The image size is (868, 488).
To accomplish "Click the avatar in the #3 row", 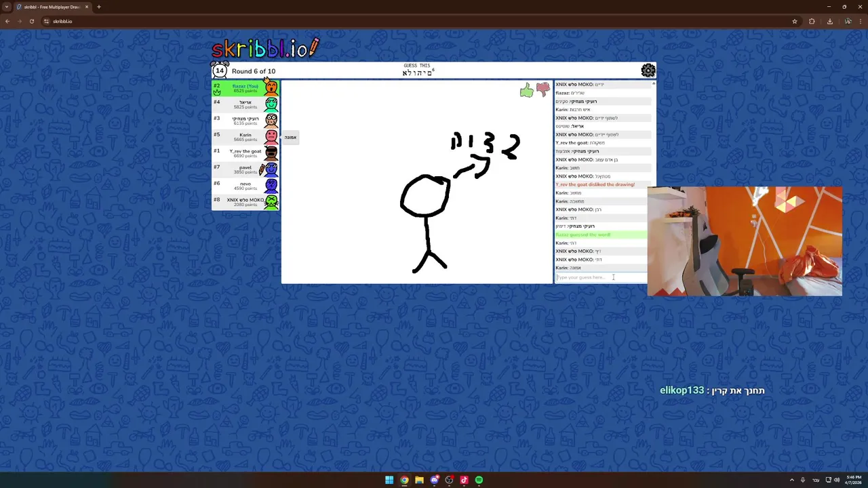I will 271,121.
